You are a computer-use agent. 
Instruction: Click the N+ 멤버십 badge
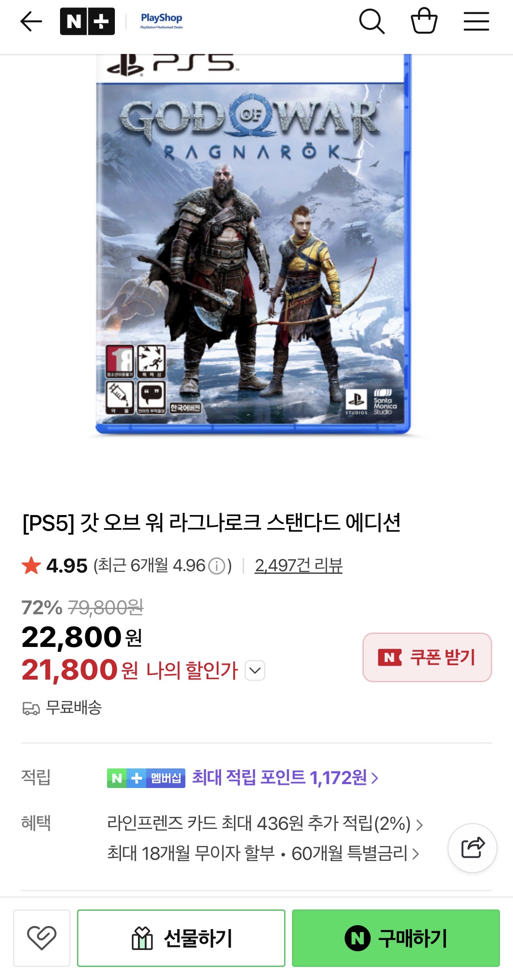click(x=146, y=778)
